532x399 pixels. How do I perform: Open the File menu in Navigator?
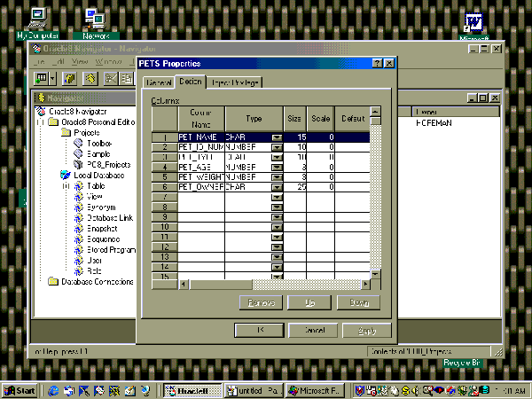click(39, 62)
